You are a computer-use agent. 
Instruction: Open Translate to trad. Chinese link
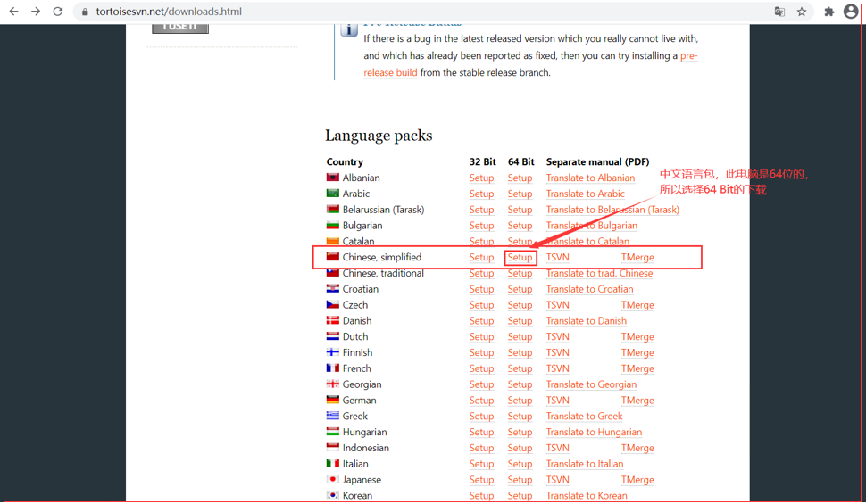click(x=599, y=273)
